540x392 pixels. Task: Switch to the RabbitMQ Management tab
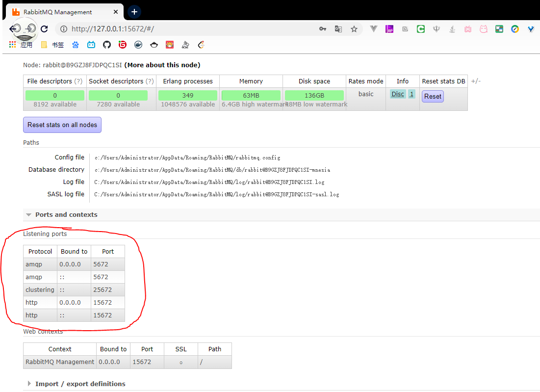pos(58,12)
